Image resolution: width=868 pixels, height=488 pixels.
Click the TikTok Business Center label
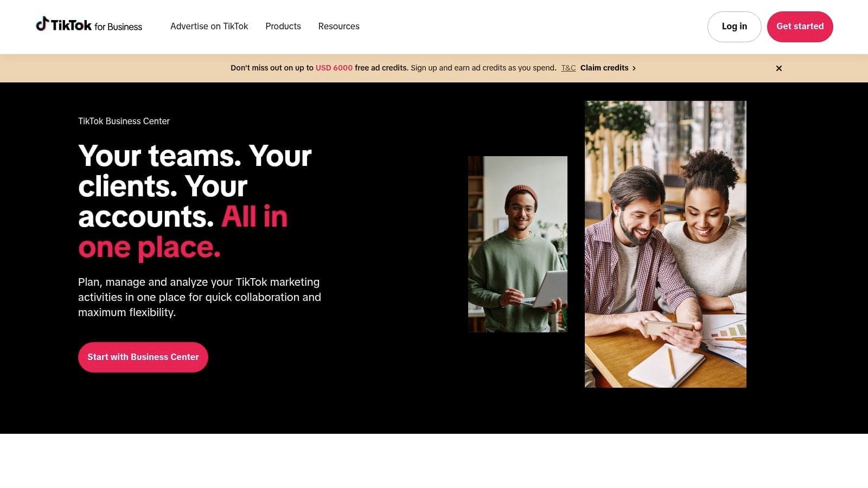point(124,121)
